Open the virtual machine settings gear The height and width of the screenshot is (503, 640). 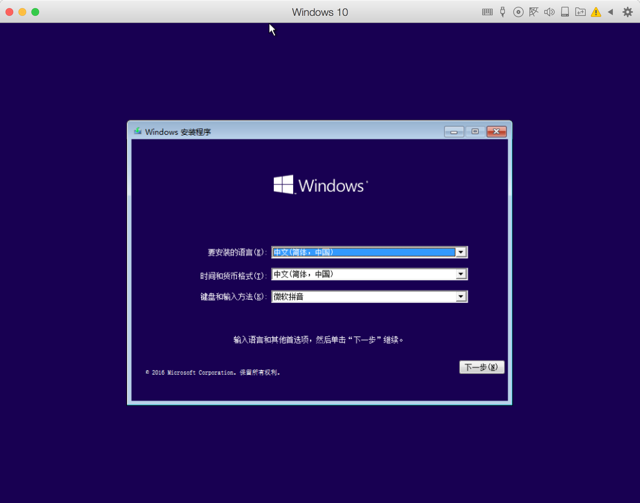pyautogui.click(x=627, y=12)
